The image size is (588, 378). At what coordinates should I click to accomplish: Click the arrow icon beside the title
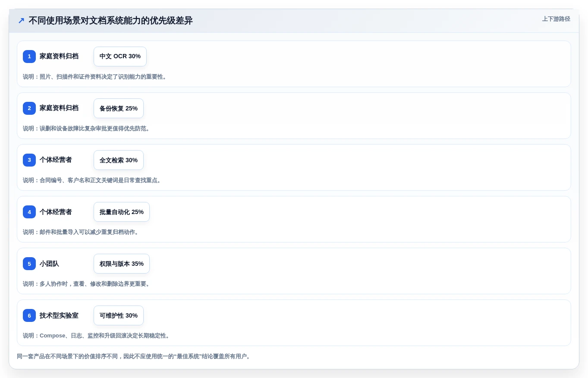(x=21, y=21)
